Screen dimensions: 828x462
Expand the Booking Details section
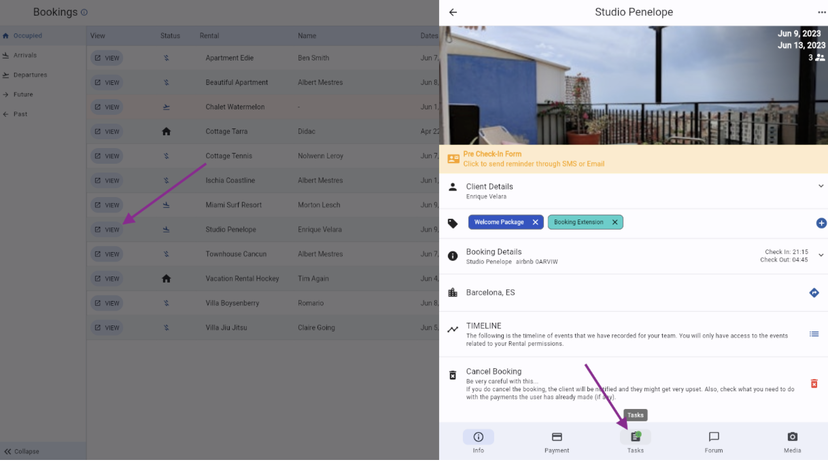[820, 256]
